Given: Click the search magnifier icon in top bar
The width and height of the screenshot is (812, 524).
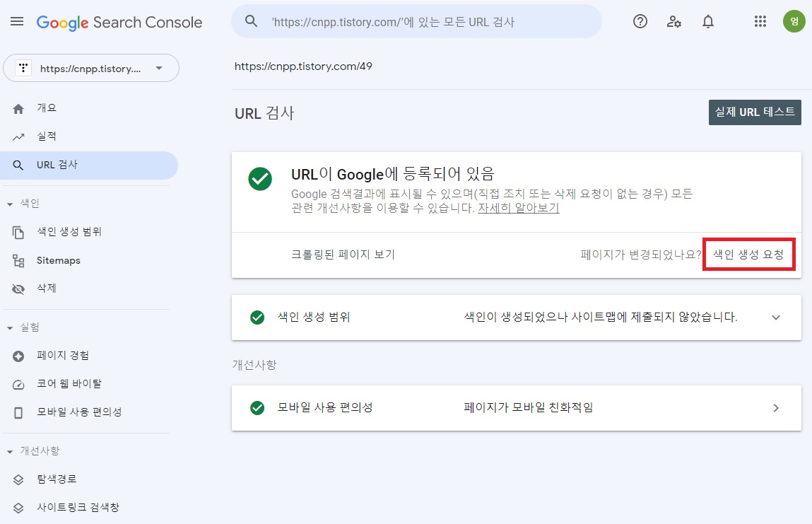Looking at the screenshot, I should pyautogui.click(x=251, y=21).
